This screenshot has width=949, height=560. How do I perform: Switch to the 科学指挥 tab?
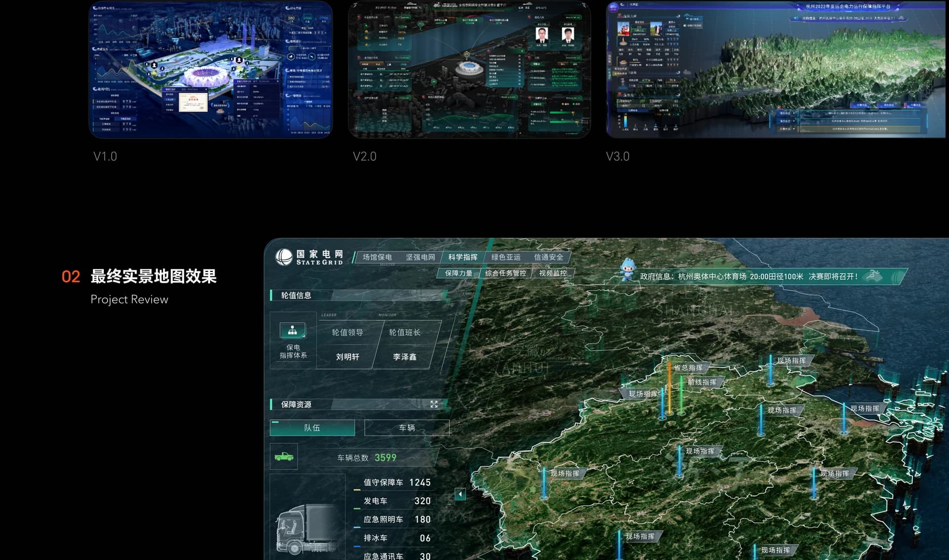pyautogui.click(x=463, y=257)
